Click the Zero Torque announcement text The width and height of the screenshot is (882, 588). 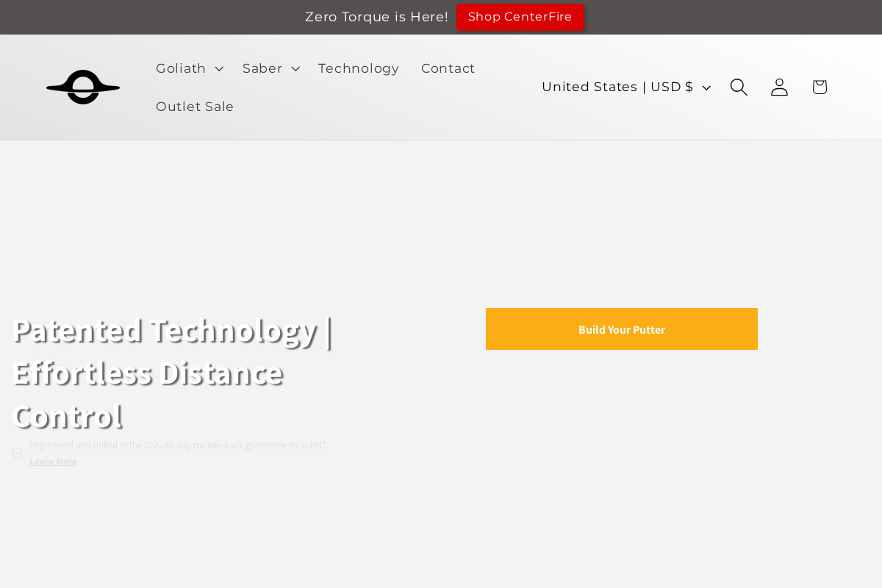pos(376,15)
